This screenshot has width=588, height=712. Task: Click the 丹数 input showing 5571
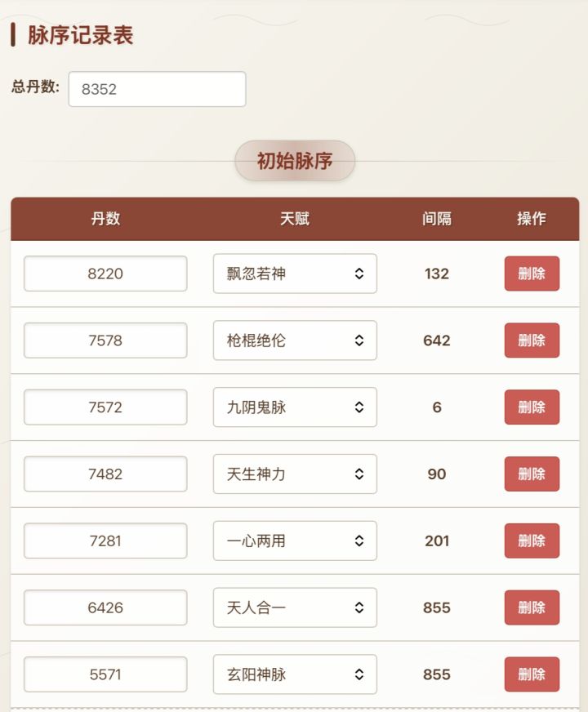click(105, 674)
